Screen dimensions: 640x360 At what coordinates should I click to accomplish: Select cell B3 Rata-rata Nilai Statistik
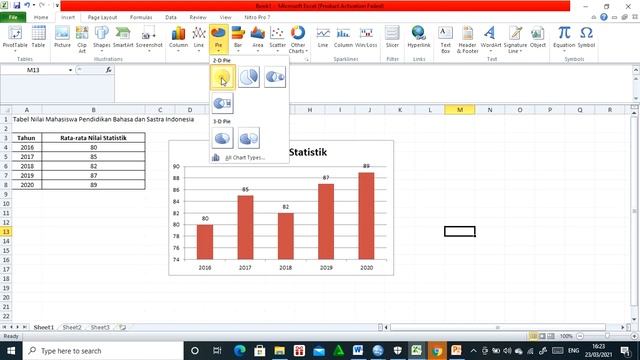point(93,138)
